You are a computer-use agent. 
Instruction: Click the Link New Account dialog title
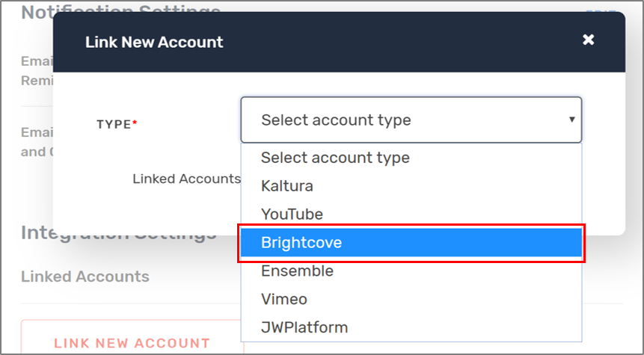tap(154, 42)
